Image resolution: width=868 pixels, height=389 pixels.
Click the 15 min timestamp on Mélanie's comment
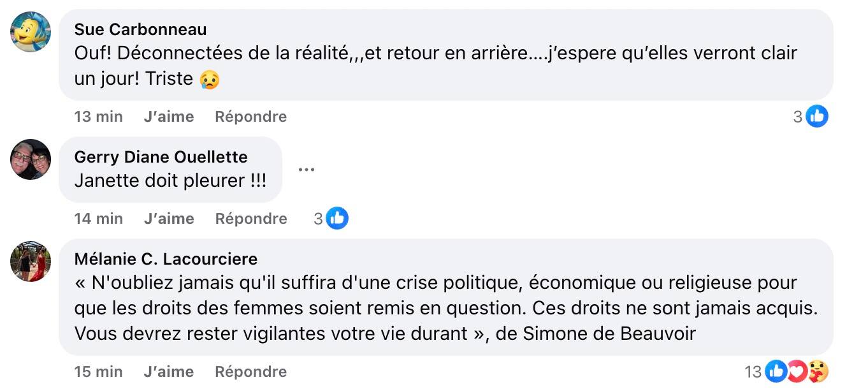click(x=98, y=372)
